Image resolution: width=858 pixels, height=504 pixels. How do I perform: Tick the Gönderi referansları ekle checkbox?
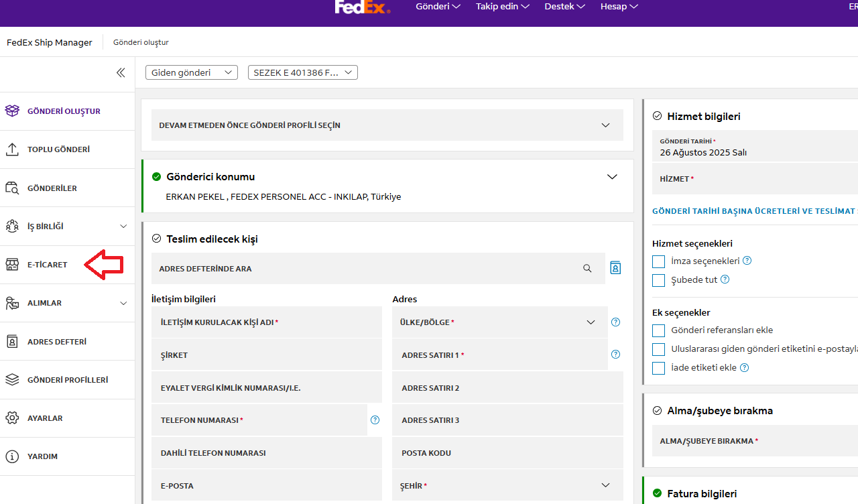659,330
